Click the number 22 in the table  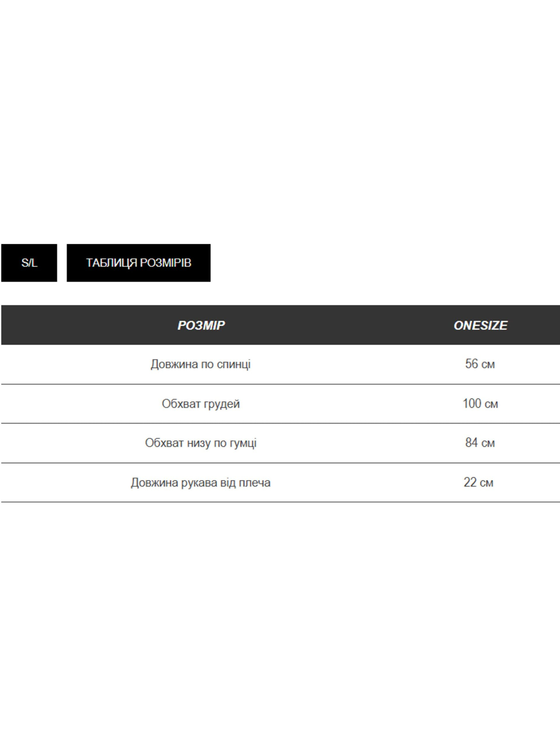[x=470, y=482]
